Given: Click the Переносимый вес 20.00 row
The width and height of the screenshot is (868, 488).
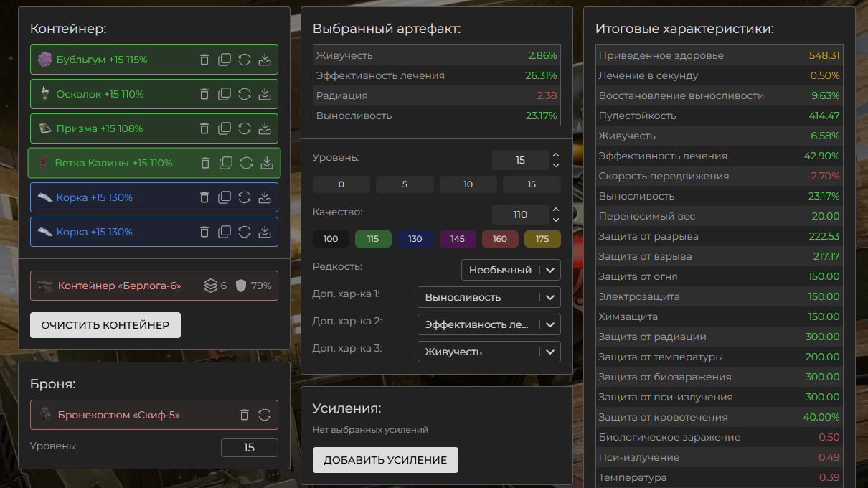Looking at the screenshot, I should pyautogui.click(x=720, y=216).
